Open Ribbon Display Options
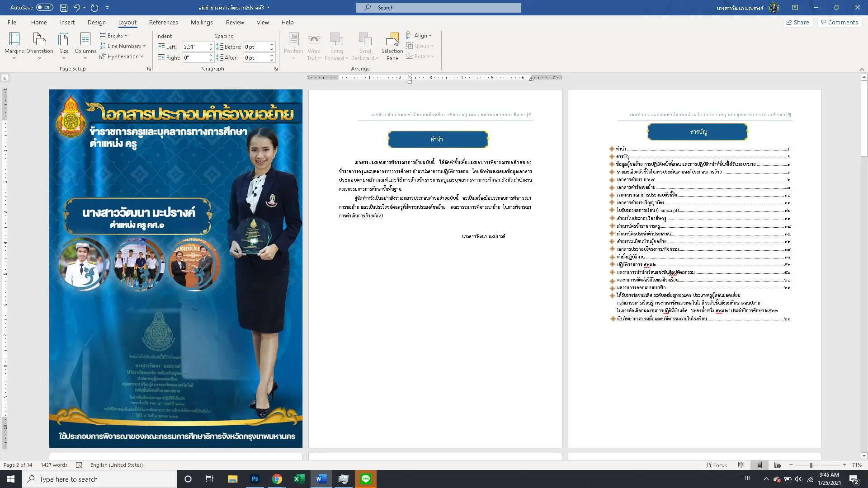The image size is (868, 488). coord(795,8)
